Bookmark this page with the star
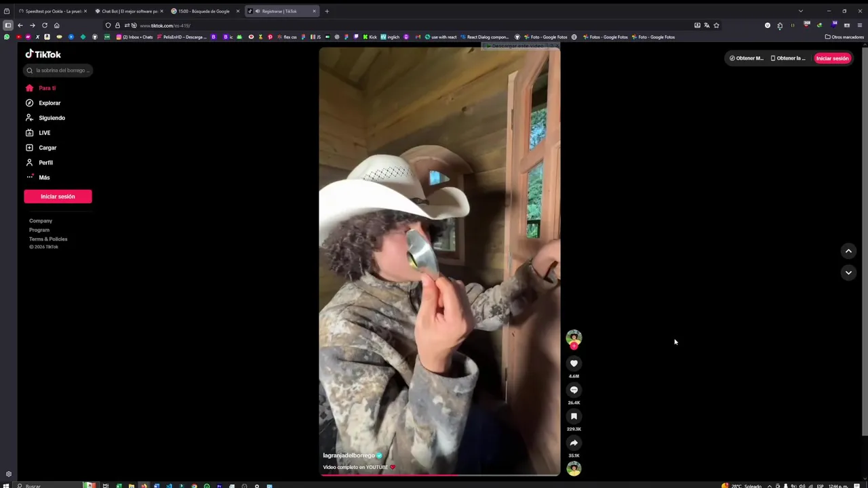 coord(716,26)
